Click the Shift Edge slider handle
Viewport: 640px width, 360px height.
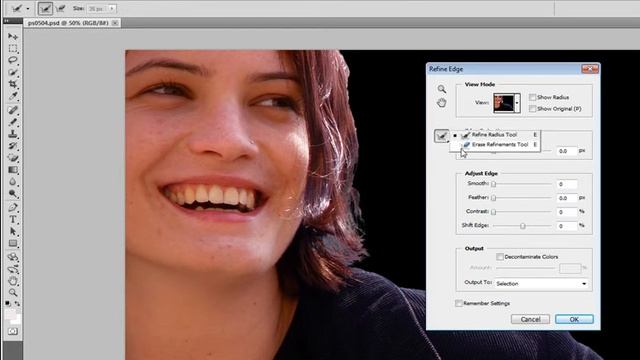pyautogui.click(x=522, y=226)
